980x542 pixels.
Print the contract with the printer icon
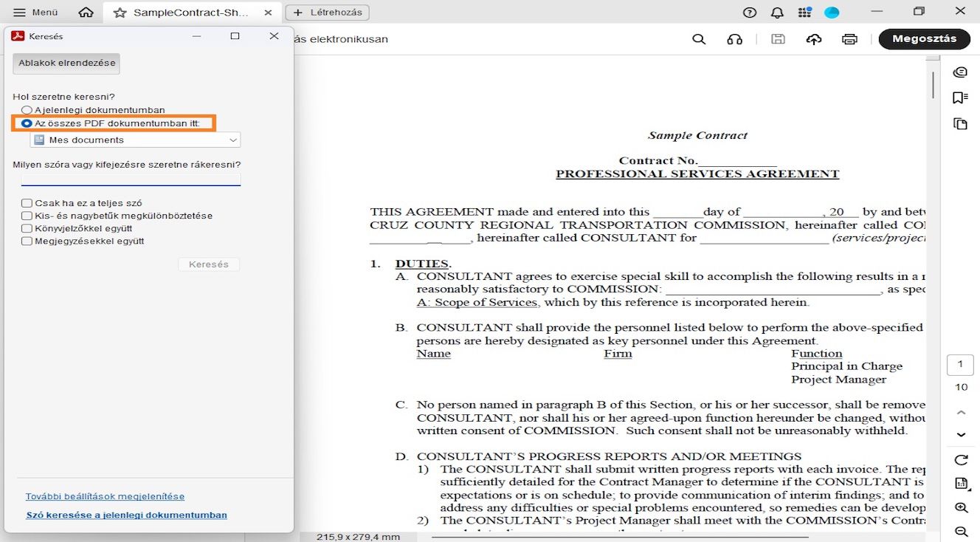(849, 39)
